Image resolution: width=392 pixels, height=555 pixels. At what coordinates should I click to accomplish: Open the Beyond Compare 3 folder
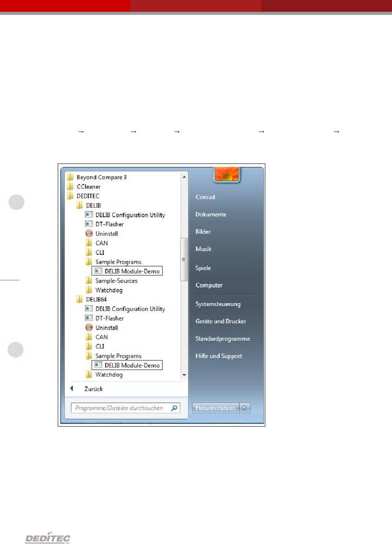(97, 177)
